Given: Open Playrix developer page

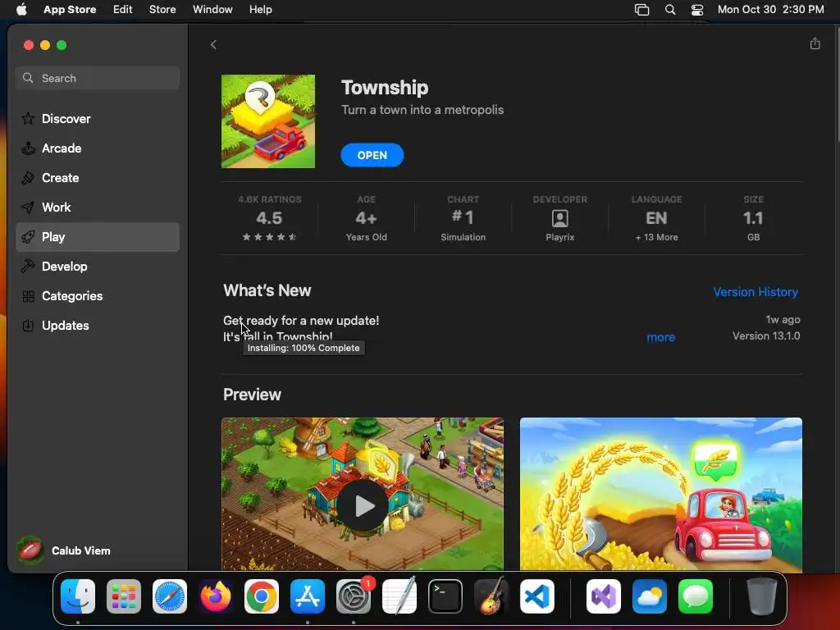Looking at the screenshot, I should [x=559, y=219].
